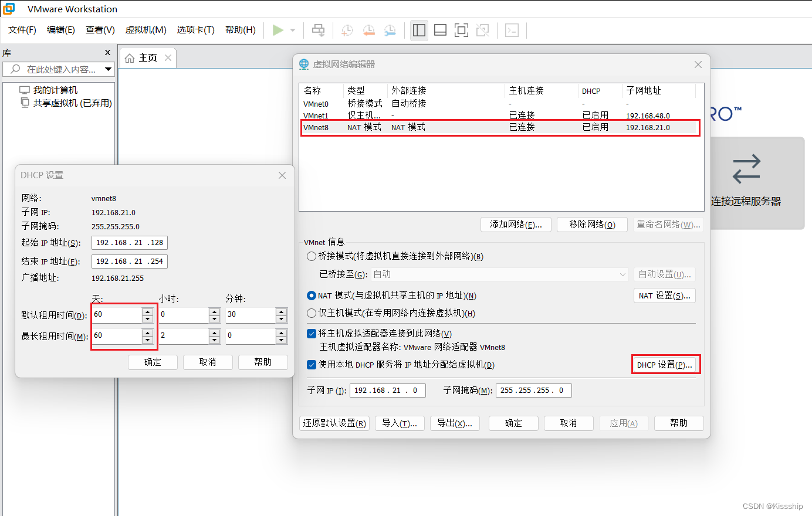Click the Unity mode toolbar icon
This screenshot has width=812, height=516.
[483, 30]
